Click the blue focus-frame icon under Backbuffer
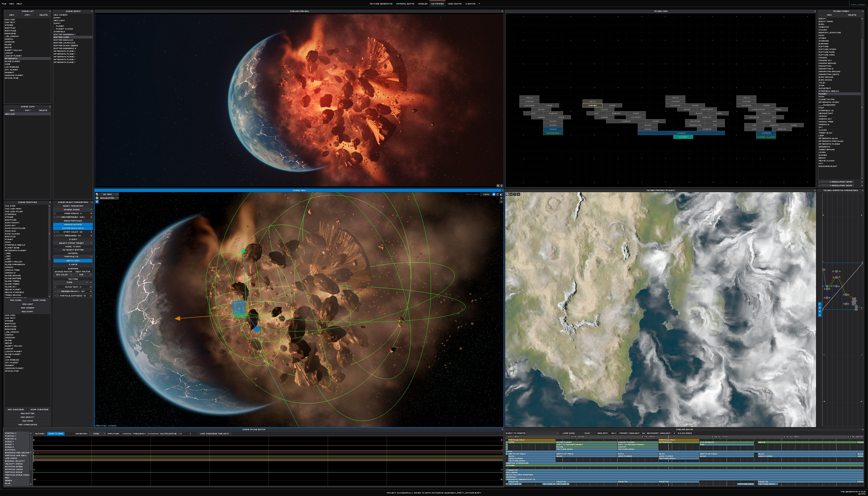 tap(97, 202)
